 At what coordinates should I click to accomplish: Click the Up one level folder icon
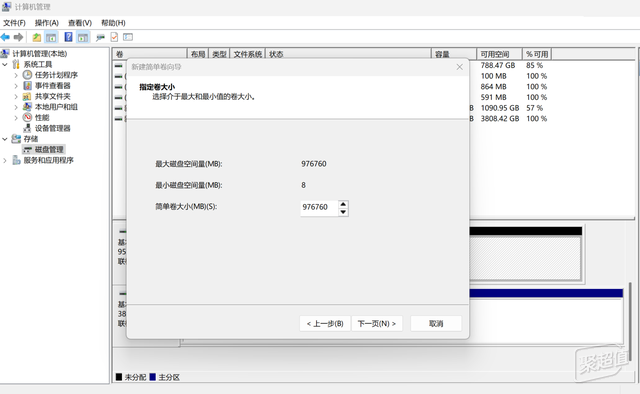(x=37, y=38)
